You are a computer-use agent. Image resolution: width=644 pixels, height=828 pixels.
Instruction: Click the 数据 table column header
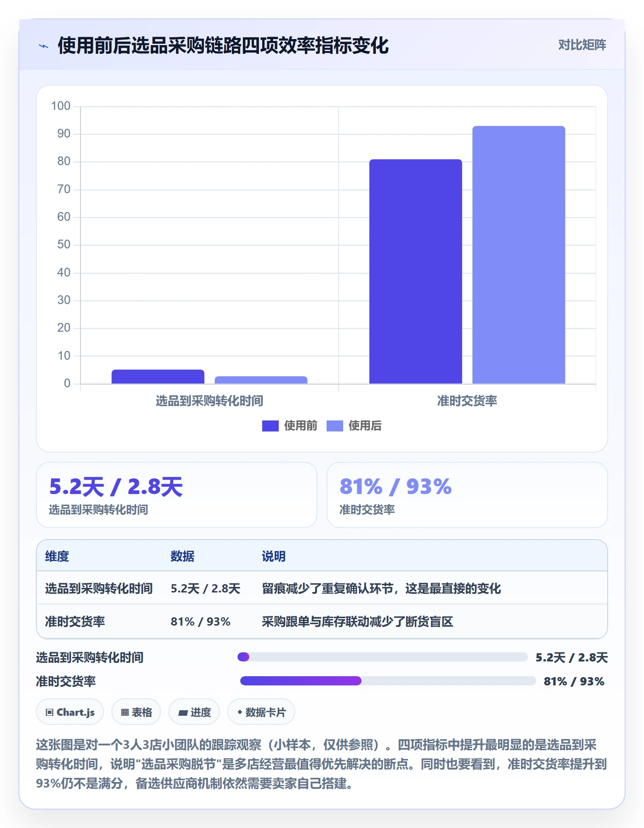coord(183,556)
